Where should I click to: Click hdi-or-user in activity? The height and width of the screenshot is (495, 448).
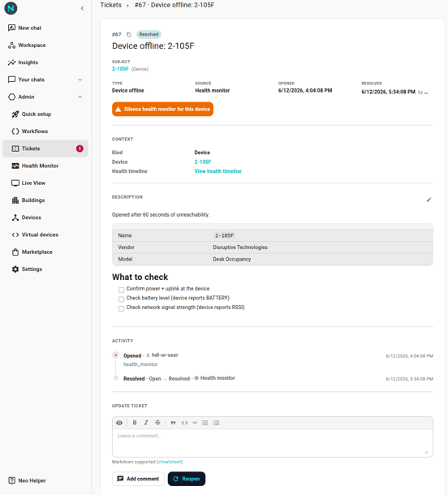(x=165, y=355)
